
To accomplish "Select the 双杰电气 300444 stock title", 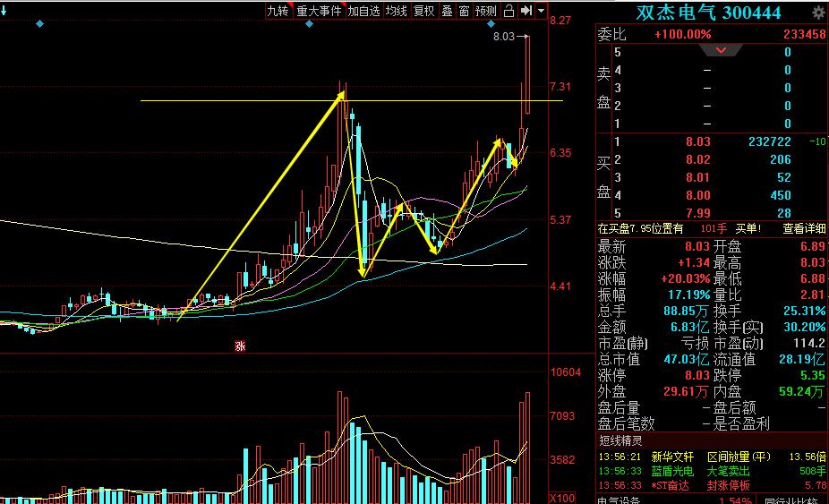I will (708, 13).
